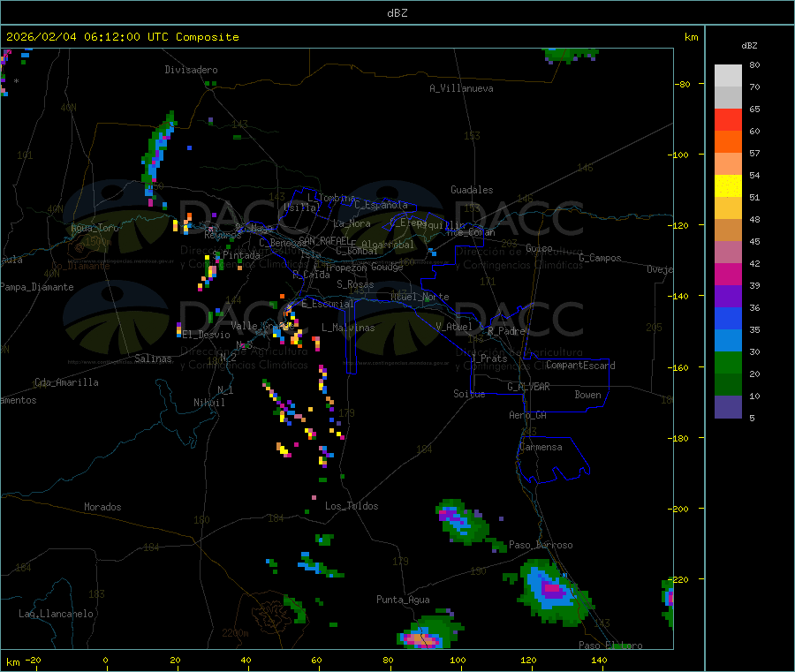Click the SAN_RAFAEL city label
Image resolution: width=795 pixels, height=672 pixels.
click(324, 240)
